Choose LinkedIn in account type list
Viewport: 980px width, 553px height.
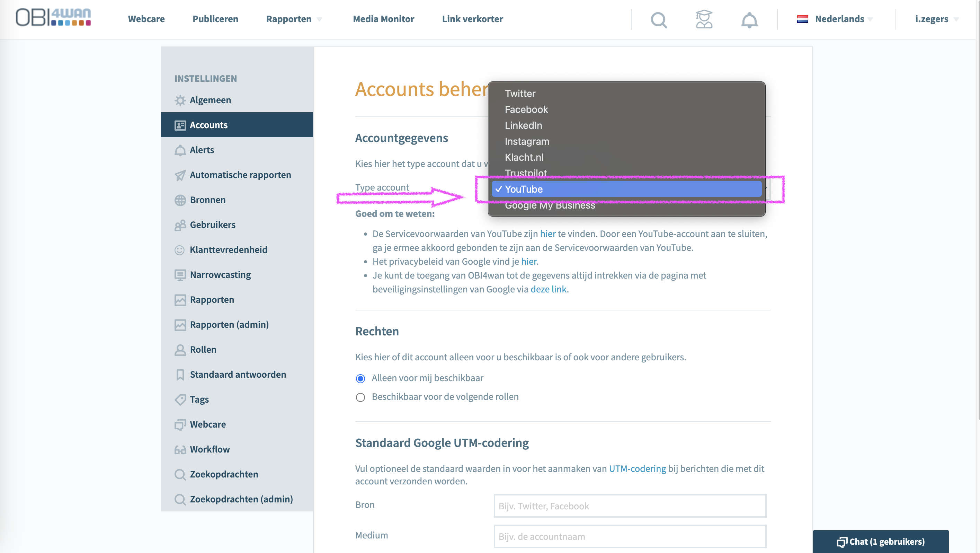pyautogui.click(x=626, y=125)
